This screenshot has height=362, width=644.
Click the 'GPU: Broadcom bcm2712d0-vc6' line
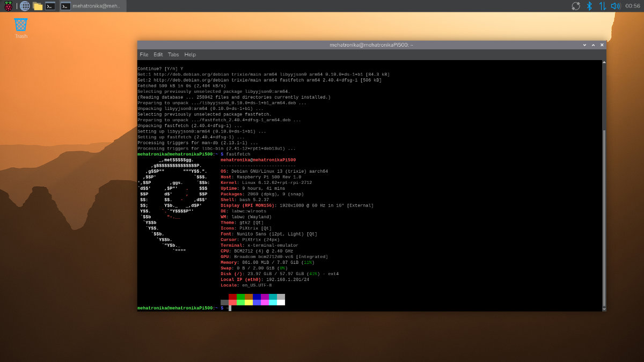pyautogui.click(x=274, y=257)
